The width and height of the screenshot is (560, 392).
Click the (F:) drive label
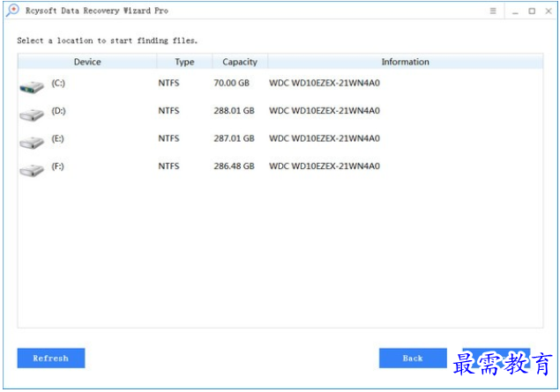57,166
